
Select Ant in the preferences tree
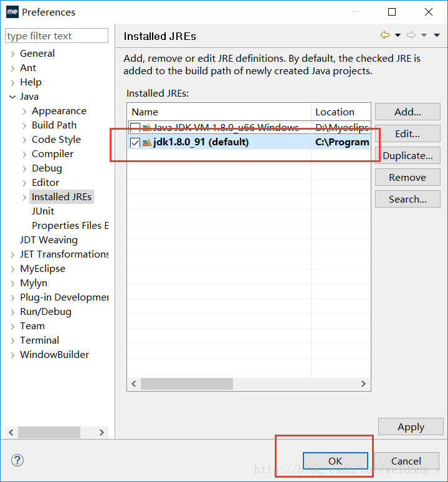[x=28, y=67]
